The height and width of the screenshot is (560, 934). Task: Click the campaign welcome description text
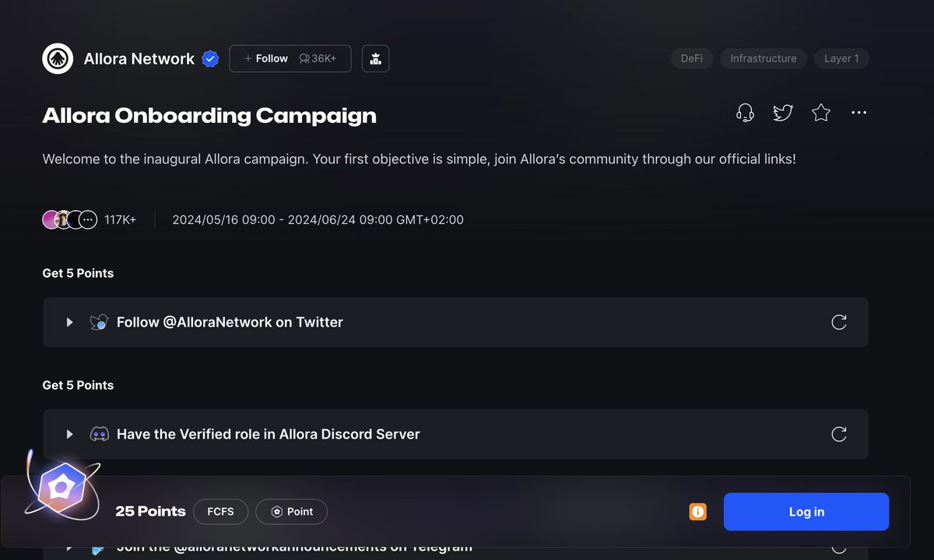point(419,159)
